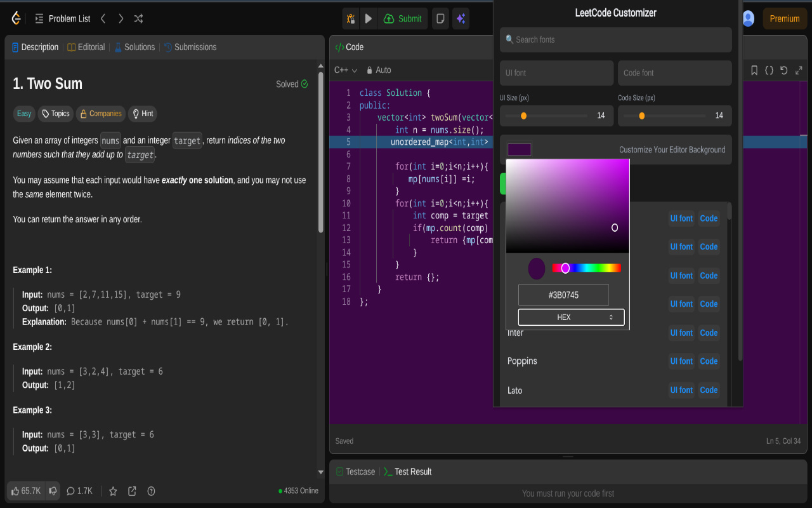Format code with the braces icon
The width and height of the screenshot is (812, 508).
769,70
